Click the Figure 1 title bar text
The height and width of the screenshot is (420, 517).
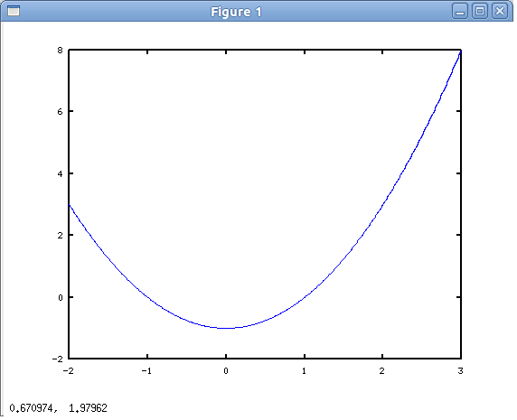(236, 12)
